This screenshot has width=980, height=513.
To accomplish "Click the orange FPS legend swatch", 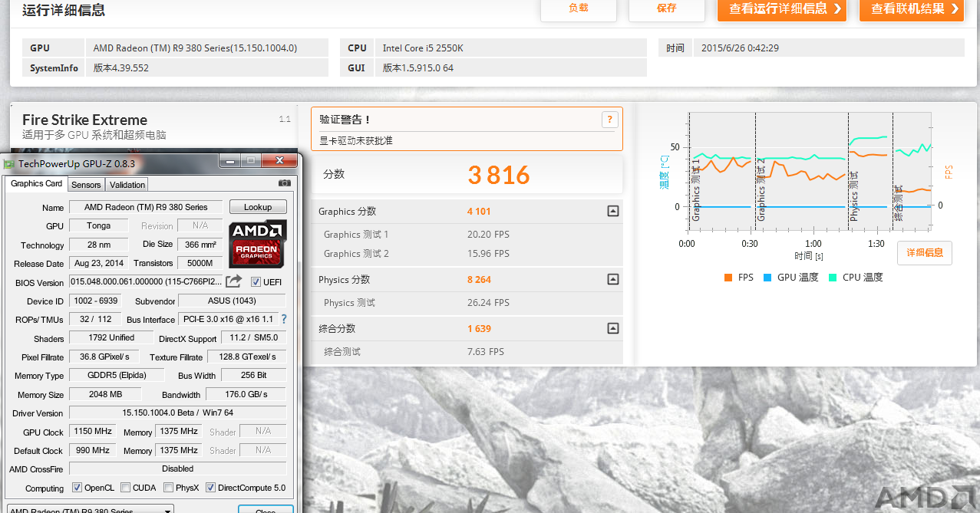I will pos(728,278).
